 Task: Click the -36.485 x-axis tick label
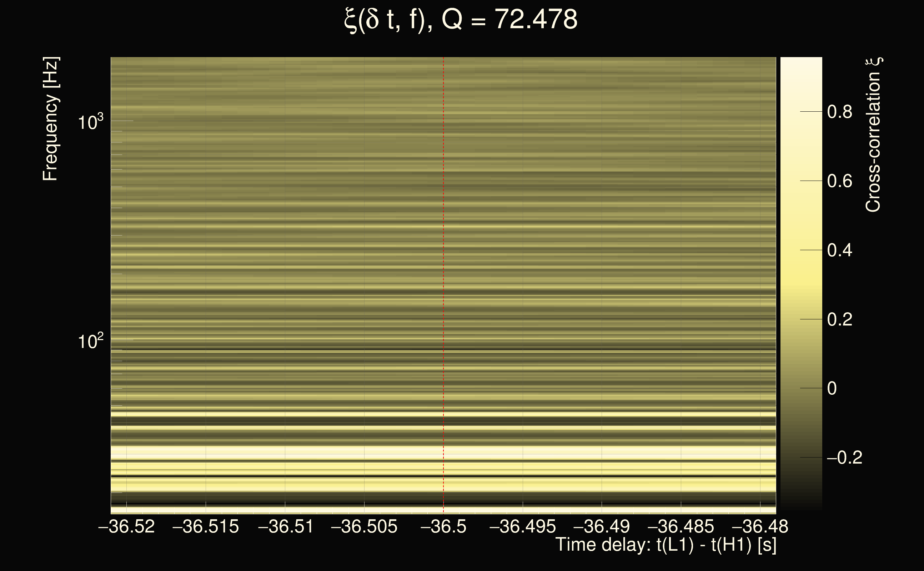click(681, 526)
